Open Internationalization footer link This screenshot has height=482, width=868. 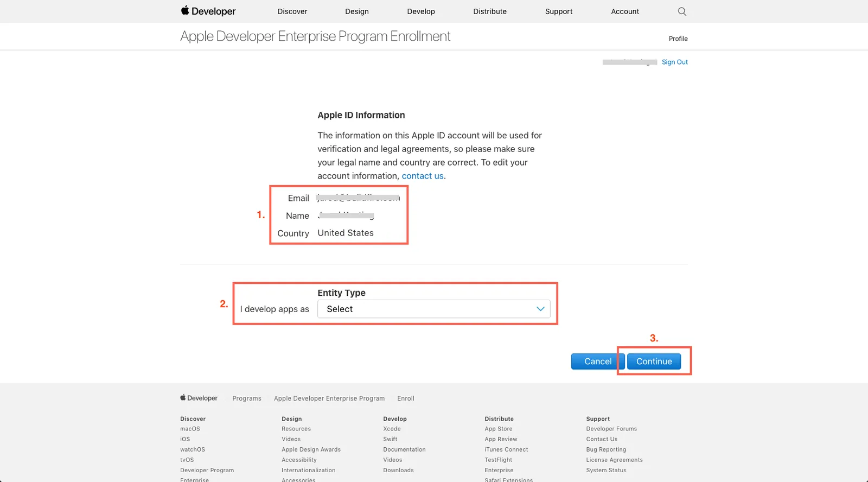click(308, 470)
